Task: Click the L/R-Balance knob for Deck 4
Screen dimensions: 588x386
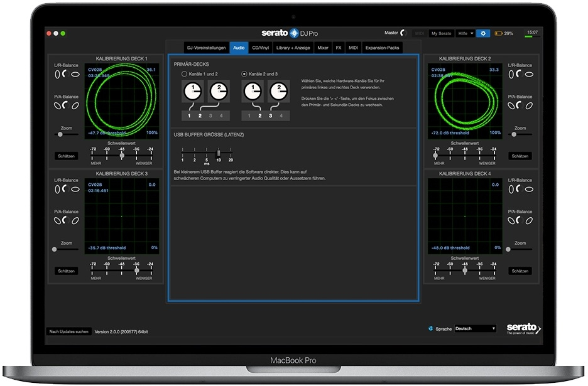Action: point(520,190)
